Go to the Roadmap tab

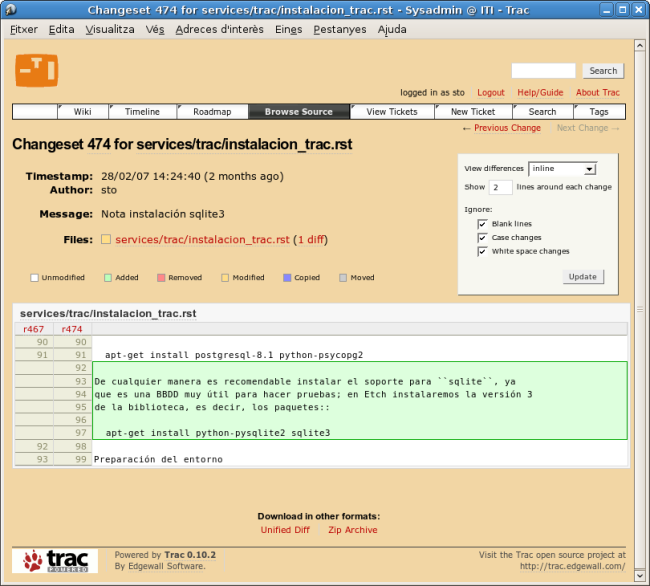(x=212, y=111)
